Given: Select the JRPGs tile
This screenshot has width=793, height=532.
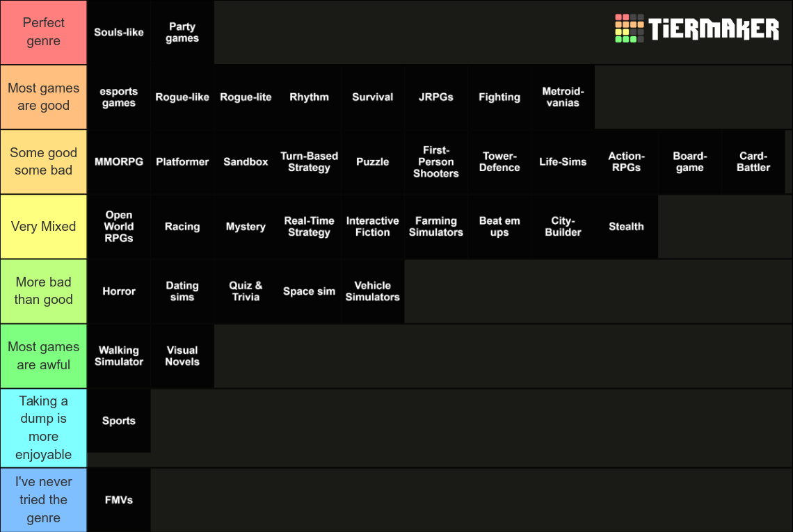Looking at the screenshot, I should coord(435,97).
